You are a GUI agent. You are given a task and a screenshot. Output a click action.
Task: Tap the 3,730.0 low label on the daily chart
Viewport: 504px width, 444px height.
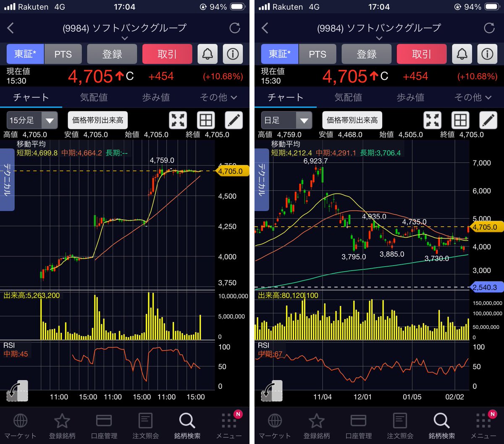[x=436, y=258]
